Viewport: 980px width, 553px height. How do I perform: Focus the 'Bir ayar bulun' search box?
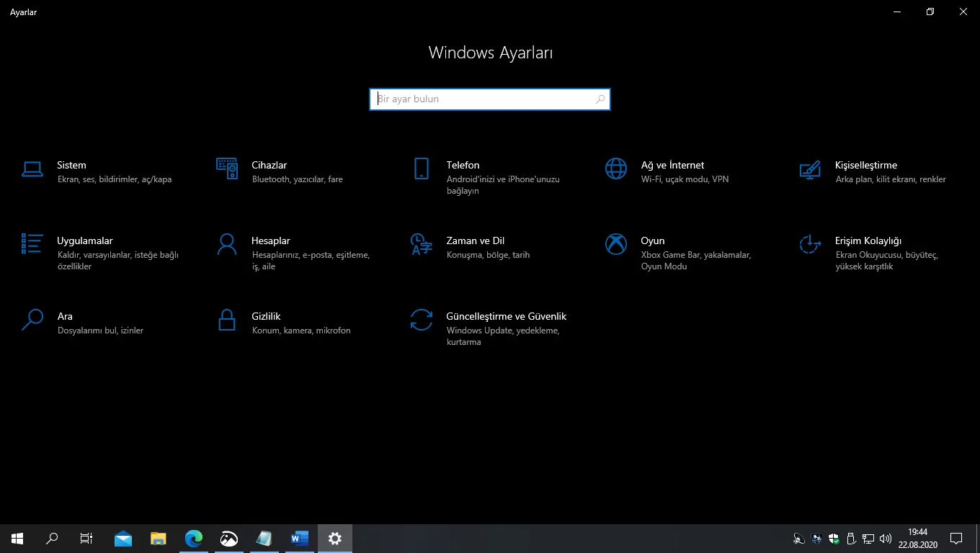tap(483, 99)
